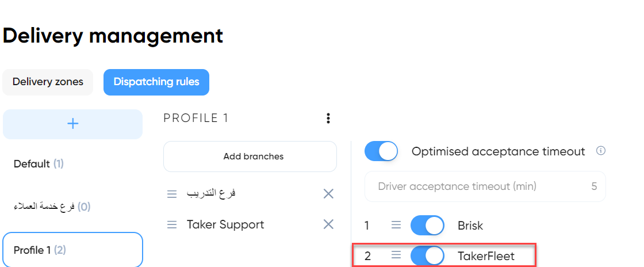Switch to the Delivery zones tab

coord(48,82)
